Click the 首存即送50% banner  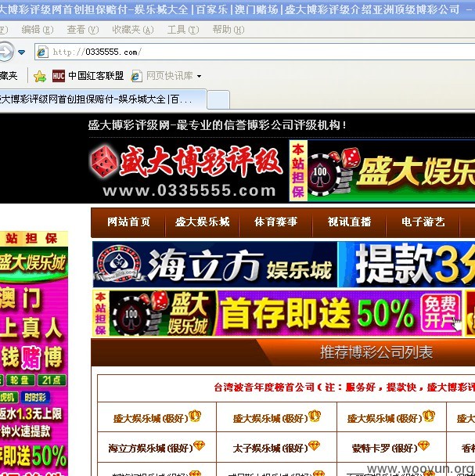[x=277, y=313]
